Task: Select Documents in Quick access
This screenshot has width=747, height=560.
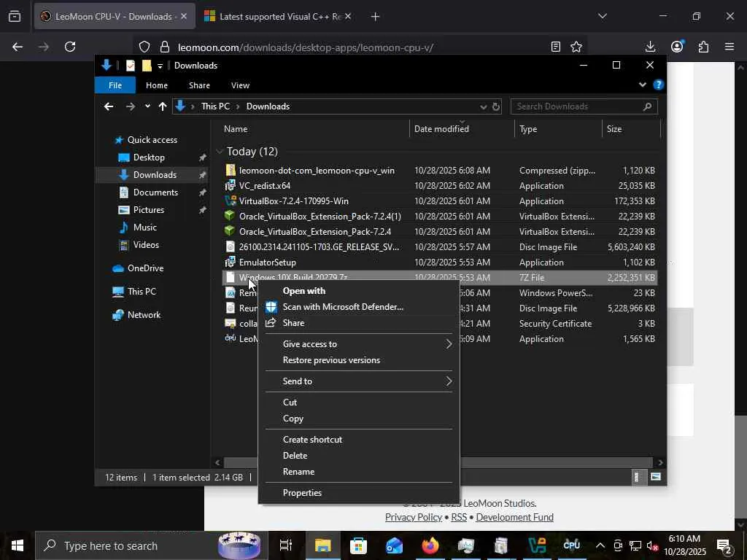Action: pyautogui.click(x=155, y=192)
